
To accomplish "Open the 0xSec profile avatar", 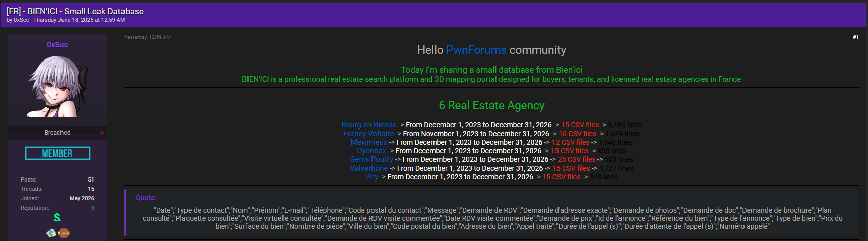I will pos(57,86).
